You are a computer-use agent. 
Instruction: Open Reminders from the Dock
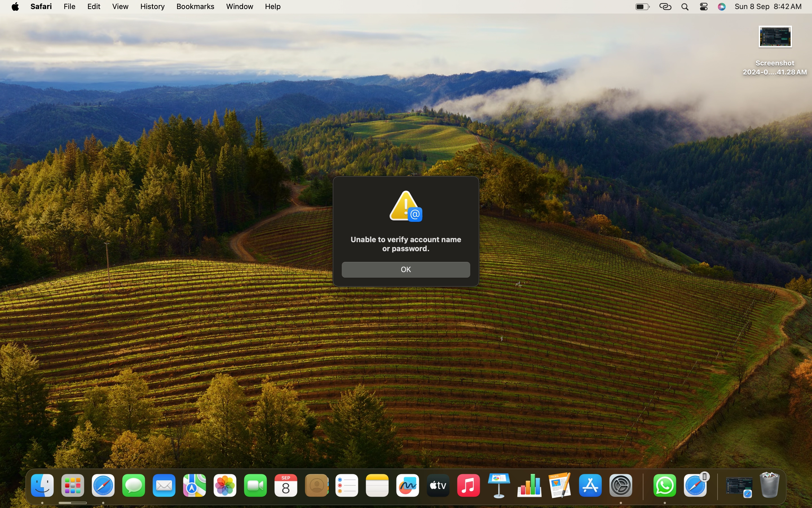[347, 485]
